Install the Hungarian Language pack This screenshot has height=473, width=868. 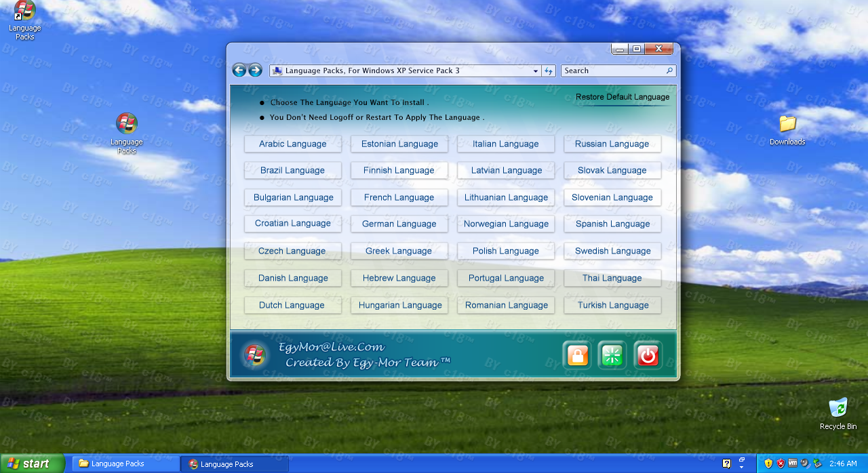pyautogui.click(x=399, y=305)
